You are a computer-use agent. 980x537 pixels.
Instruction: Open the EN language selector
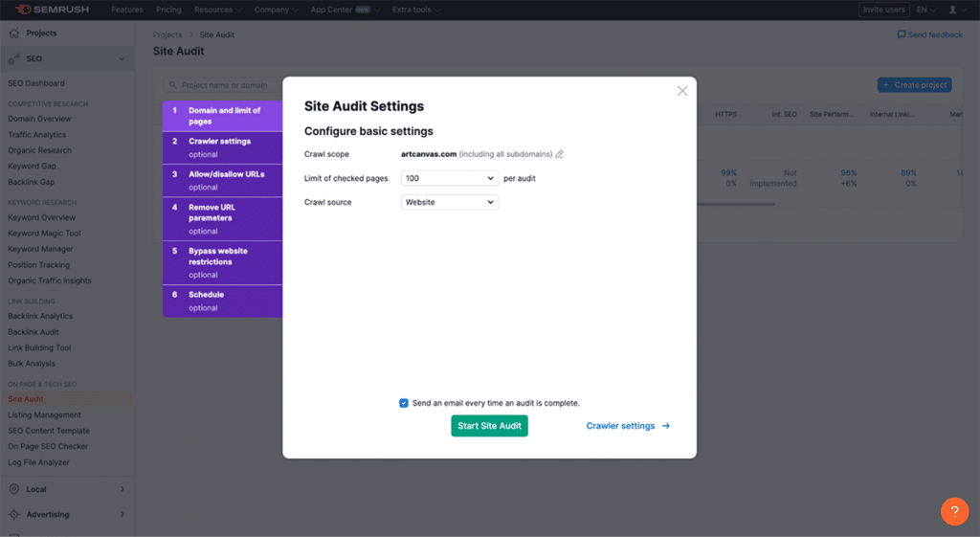[x=926, y=10]
